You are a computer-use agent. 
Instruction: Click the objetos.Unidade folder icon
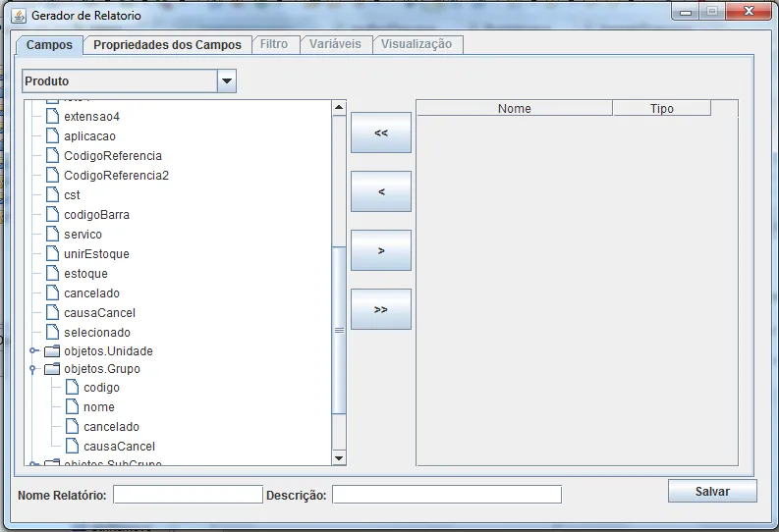[x=52, y=350]
